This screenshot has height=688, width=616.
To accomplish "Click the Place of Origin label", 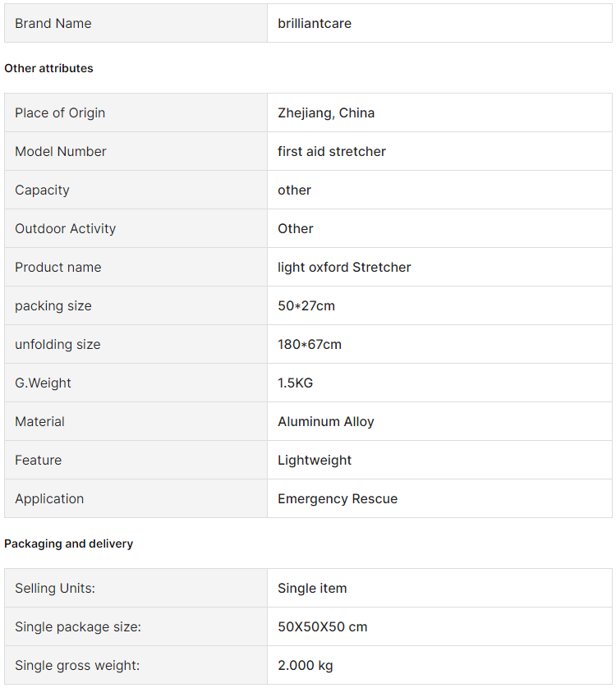I will pos(60,112).
